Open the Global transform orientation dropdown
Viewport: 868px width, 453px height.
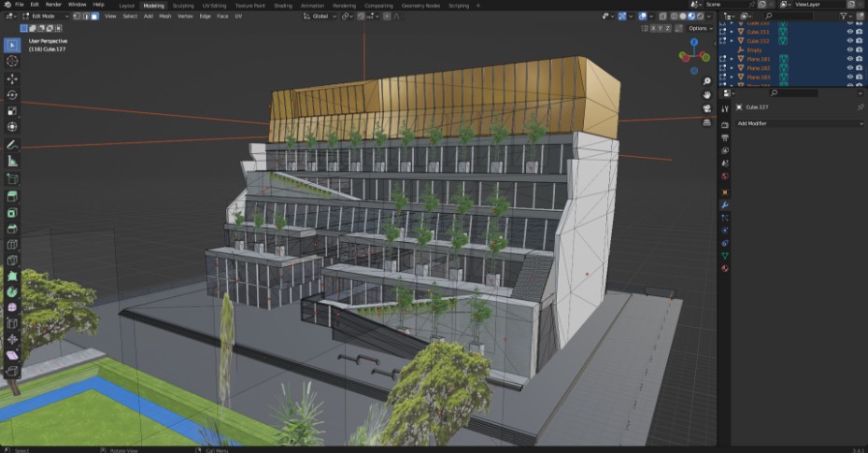point(320,16)
